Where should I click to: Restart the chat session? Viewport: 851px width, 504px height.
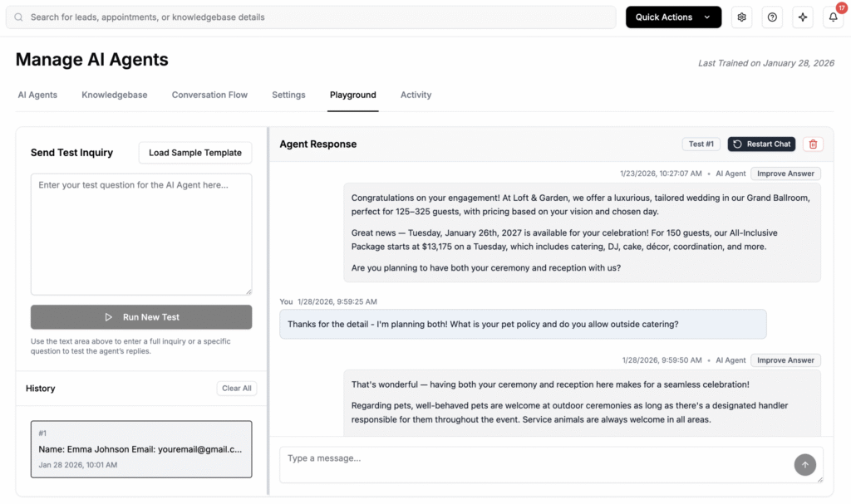(x=761, y=144)
